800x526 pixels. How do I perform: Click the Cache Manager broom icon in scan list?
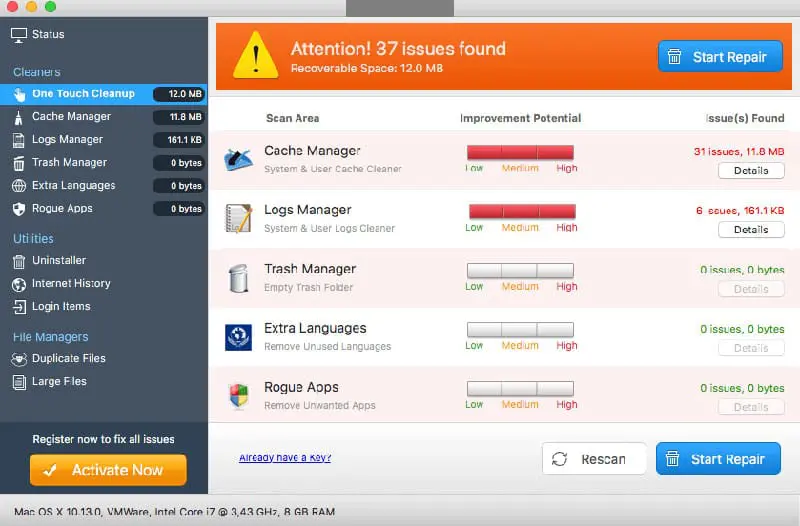(238, 159)
